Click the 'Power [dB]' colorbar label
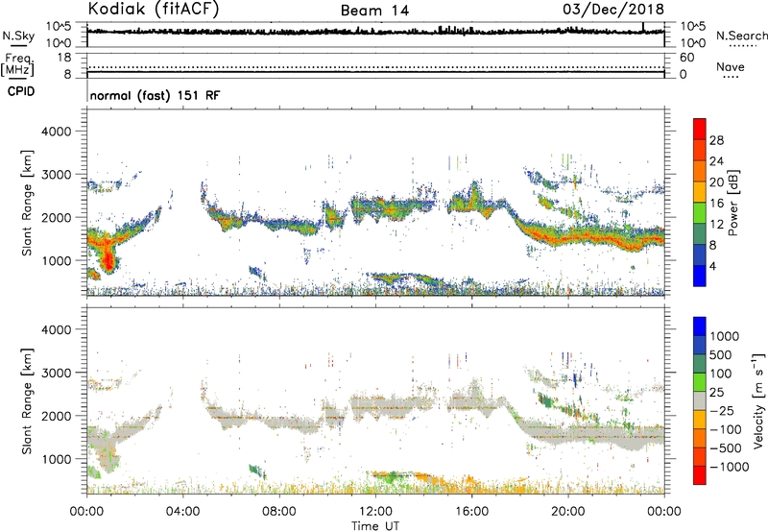 point(733,203)
